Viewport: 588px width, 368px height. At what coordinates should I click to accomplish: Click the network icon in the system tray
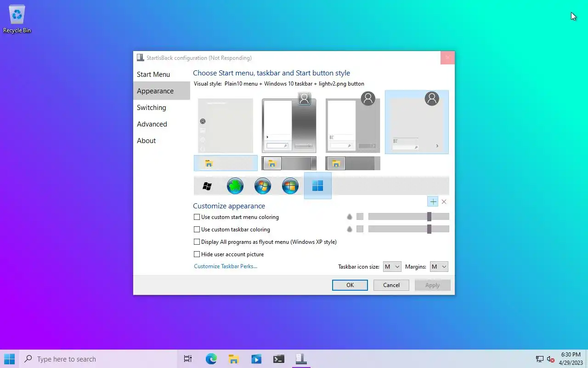pos(540,359)
